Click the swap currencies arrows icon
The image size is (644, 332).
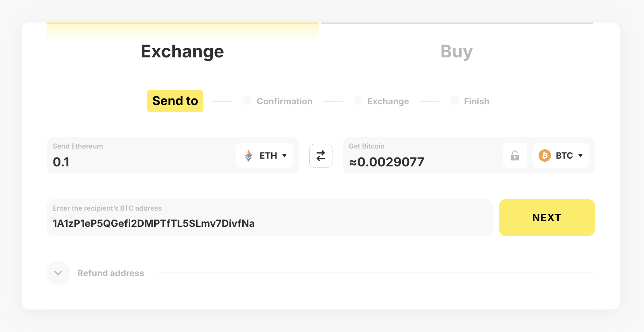(x=321, y=156)
